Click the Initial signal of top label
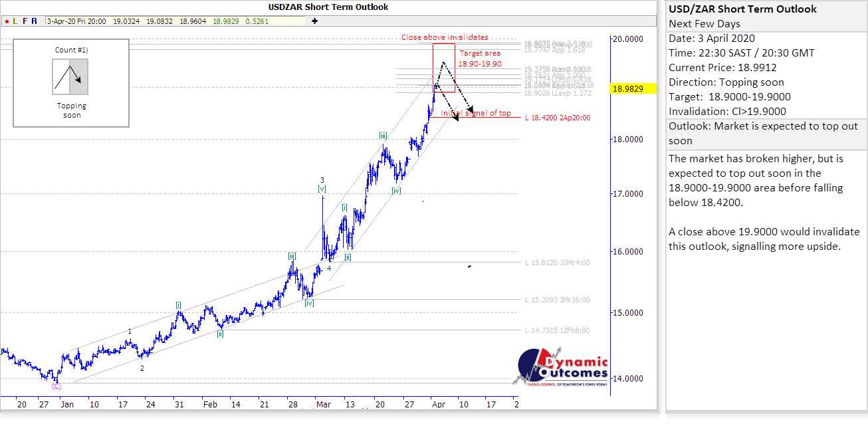The image size is (868, 426). [476, 113]
